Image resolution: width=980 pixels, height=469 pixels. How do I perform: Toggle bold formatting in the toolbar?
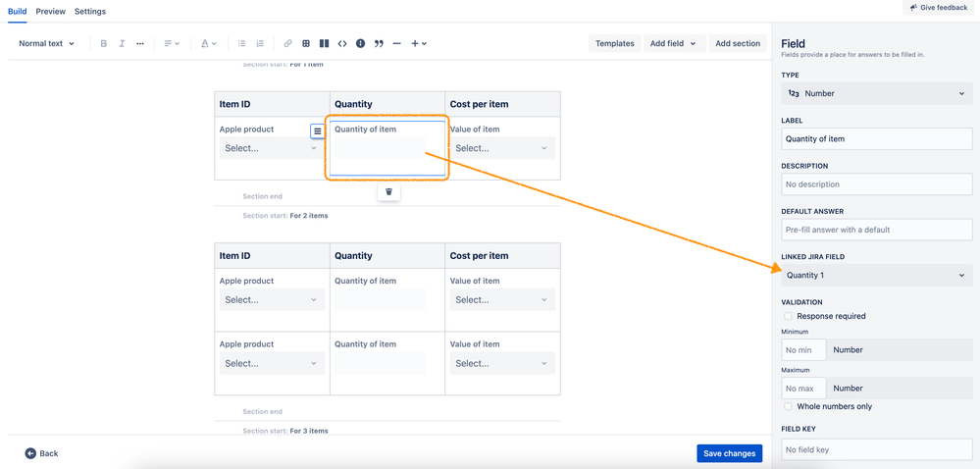pos(104,44)
